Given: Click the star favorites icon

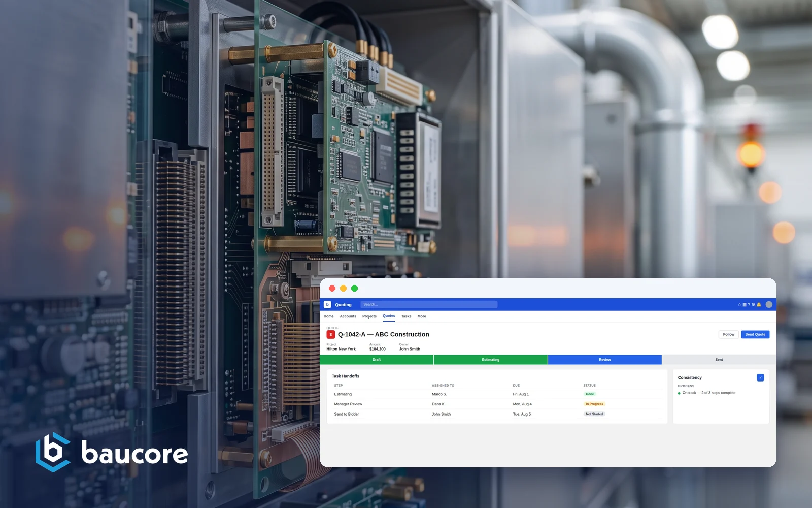Looking at the screenshot, I should (x=739, y=304).
